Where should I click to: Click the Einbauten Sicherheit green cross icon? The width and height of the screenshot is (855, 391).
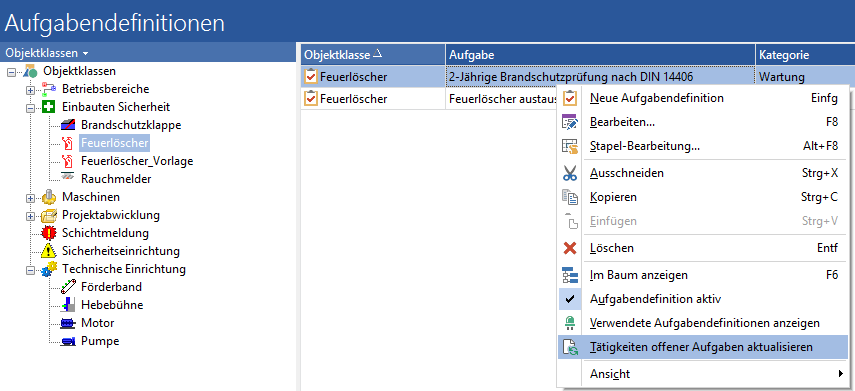[x=49, y=107]
